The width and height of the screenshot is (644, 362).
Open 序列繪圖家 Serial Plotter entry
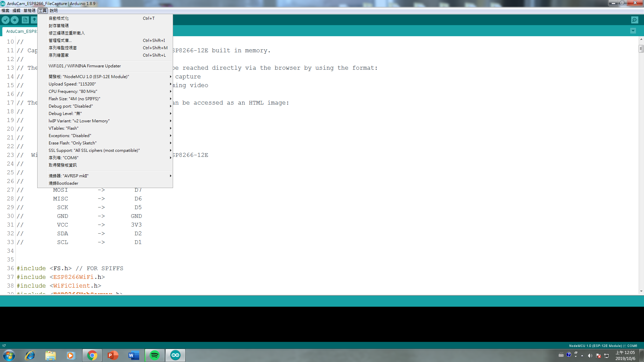click(x=105, y=55)
